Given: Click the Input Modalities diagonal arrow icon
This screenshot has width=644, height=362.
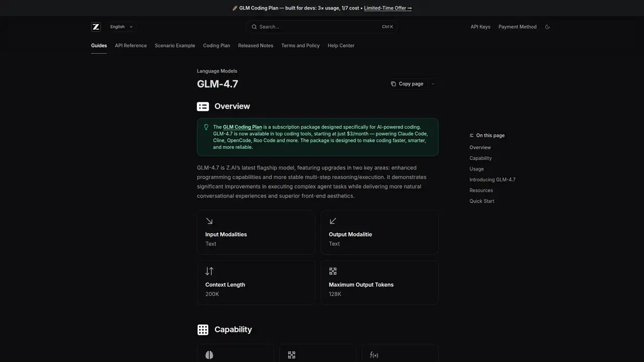Looking at the screenshot, I should click(x=209, y=221).
